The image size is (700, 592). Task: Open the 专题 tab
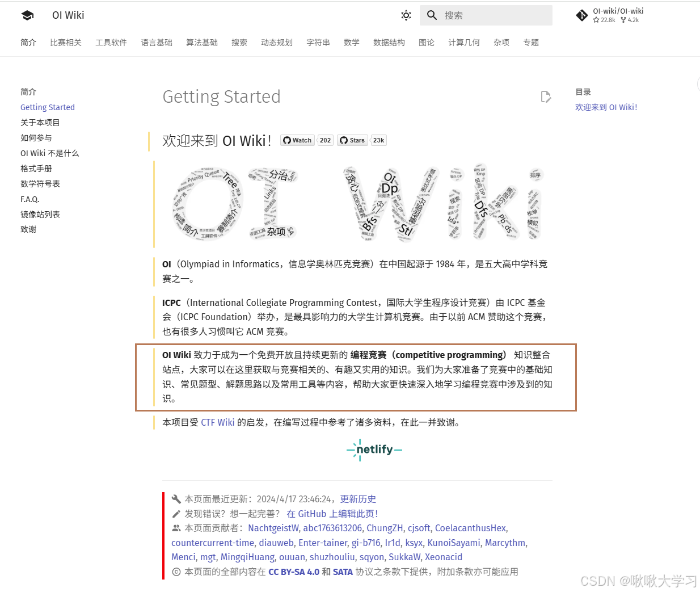pos(531,43)
